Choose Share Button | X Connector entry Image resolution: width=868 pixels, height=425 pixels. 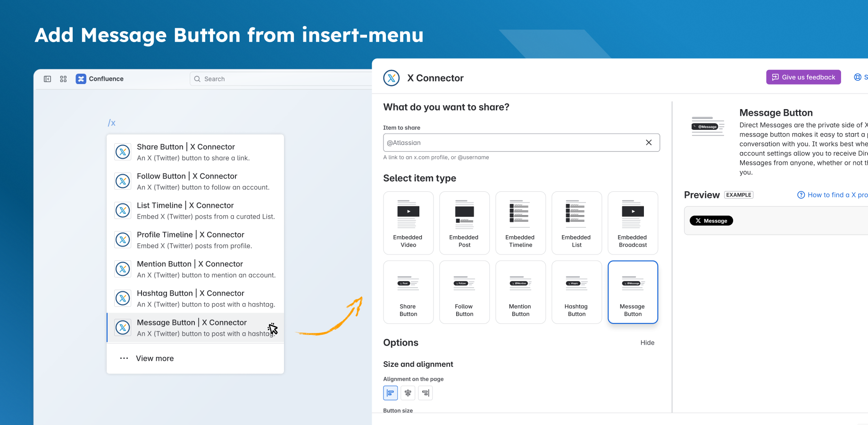[195, 152]
